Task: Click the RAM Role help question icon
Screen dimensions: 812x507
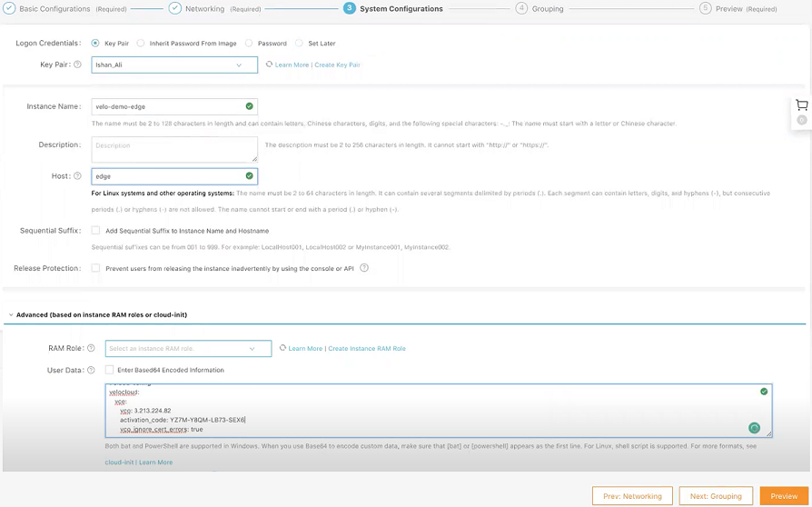Action: 91,348
